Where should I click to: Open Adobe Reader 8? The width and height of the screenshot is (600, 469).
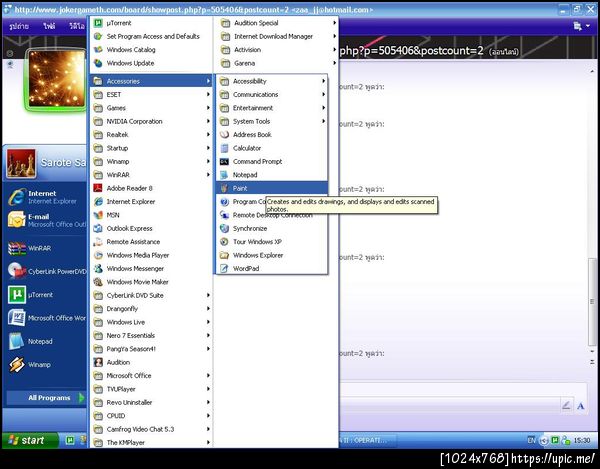151,188
